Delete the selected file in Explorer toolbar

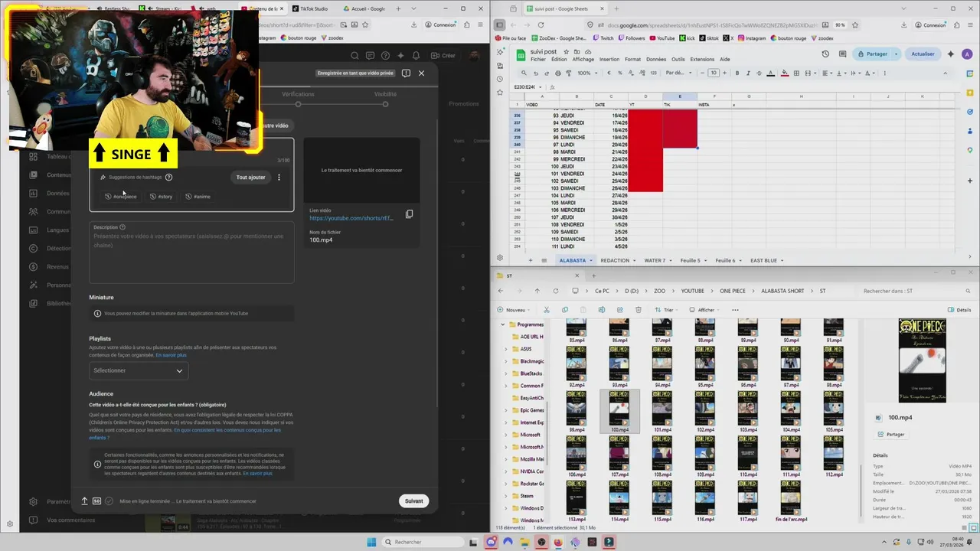coord(639,310)
